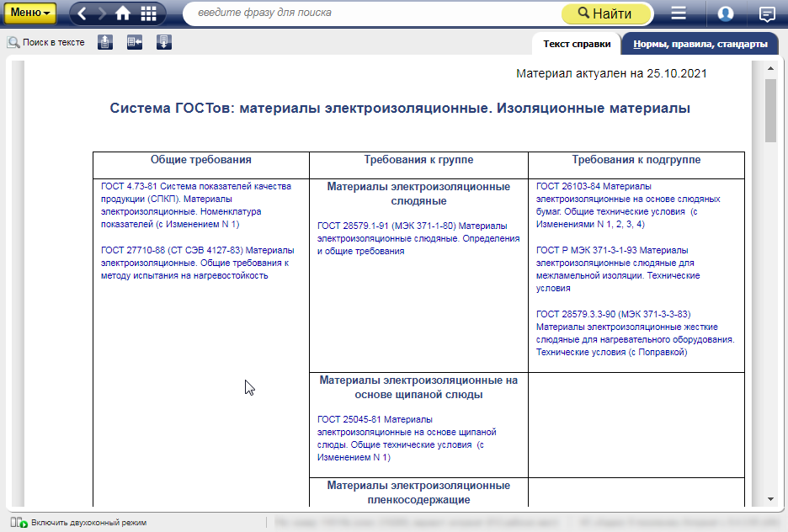Viewport: 788px width, 532px height.
Task: Open the Меню dropdown
Action: (30, 13)
